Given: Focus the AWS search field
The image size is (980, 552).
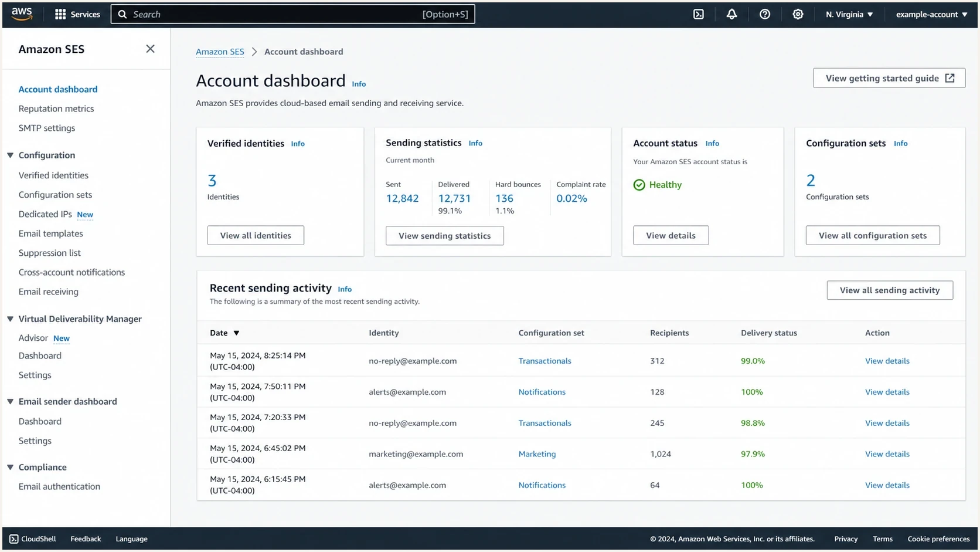Looking at the screenshot, I should [293, 14].
